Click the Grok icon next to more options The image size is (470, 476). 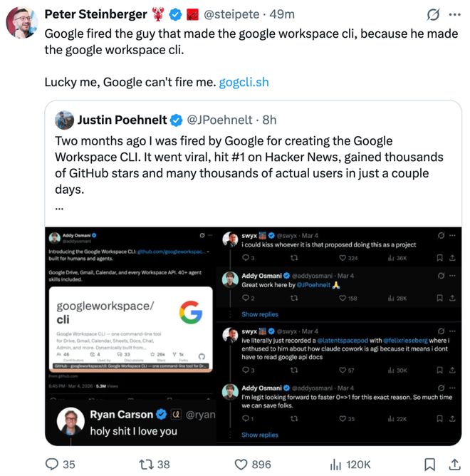pyautogui.click(x=433, y=14)
